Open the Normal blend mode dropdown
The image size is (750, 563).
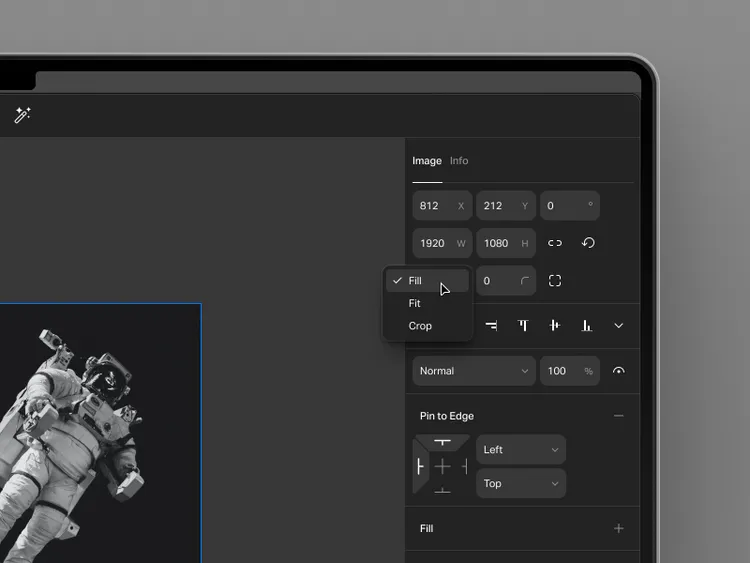[x=474, y=371]
